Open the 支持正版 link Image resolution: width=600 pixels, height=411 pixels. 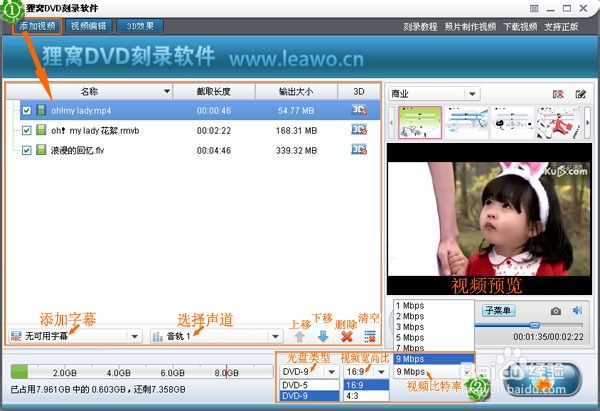pyautogui.click(x=561, y=27)
